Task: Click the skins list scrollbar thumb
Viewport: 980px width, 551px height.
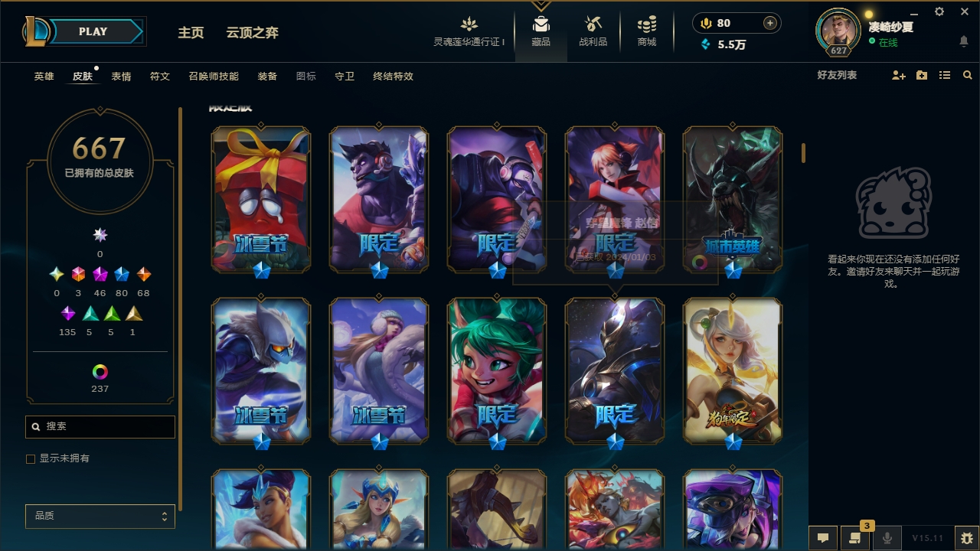Action: (804, 153)
